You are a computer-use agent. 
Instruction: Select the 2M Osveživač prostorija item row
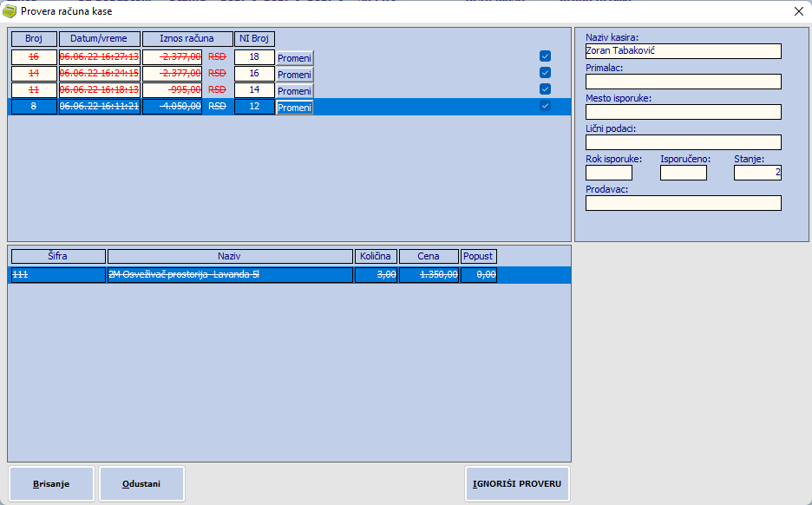click(230, 275)
